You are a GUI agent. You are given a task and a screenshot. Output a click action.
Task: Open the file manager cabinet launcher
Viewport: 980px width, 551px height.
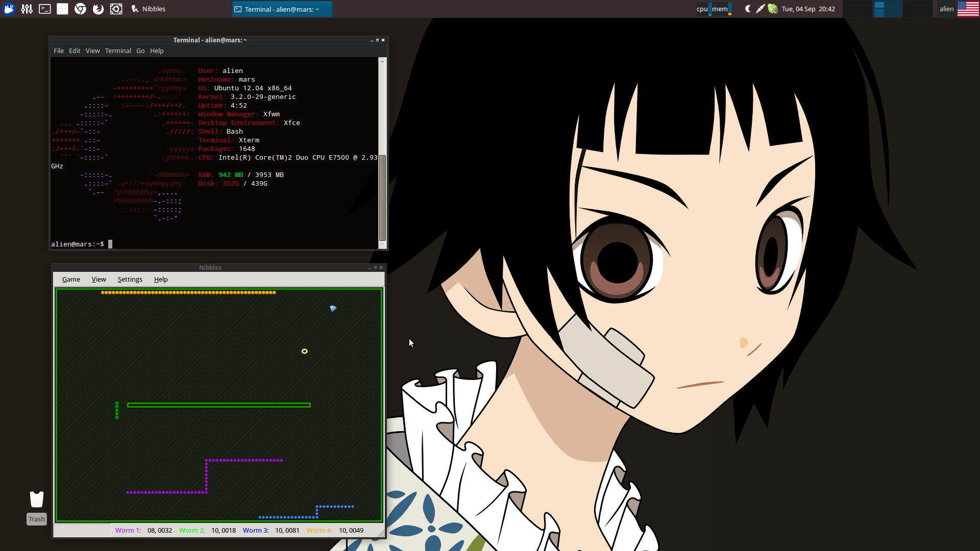pos(62,9)
